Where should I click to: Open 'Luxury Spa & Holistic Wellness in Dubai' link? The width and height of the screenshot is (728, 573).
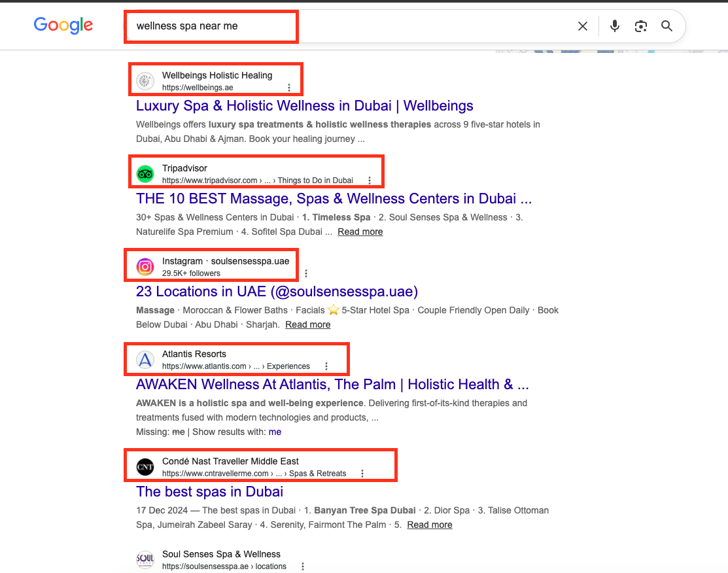tap(305, 106)
